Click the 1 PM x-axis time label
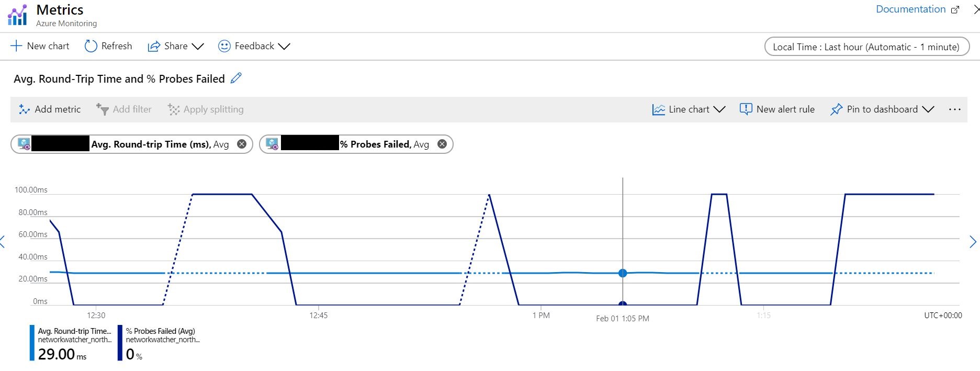980x371 pixels. click(x=541, y=315)
